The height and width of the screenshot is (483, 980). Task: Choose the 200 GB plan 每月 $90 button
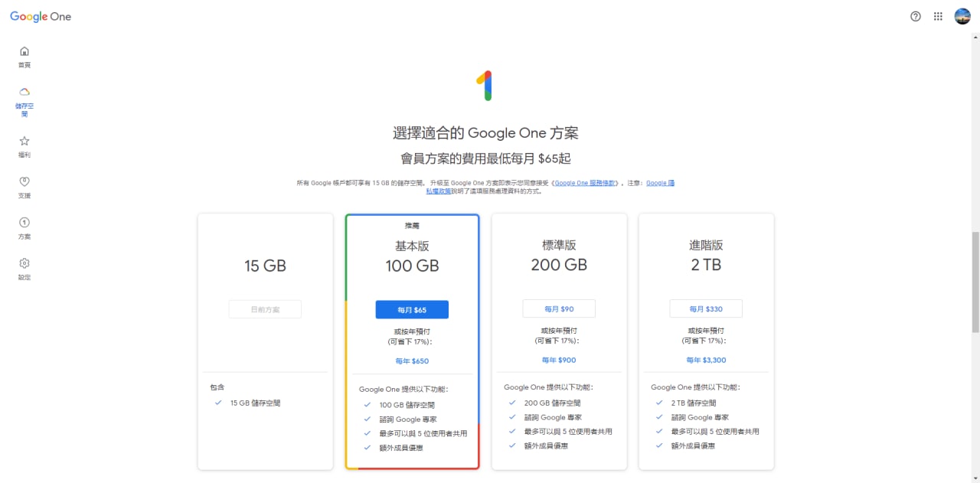coord(559,308)
